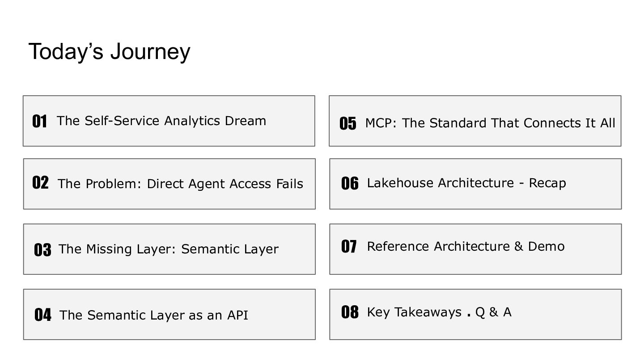Select the 01 number label

point(39,121)
